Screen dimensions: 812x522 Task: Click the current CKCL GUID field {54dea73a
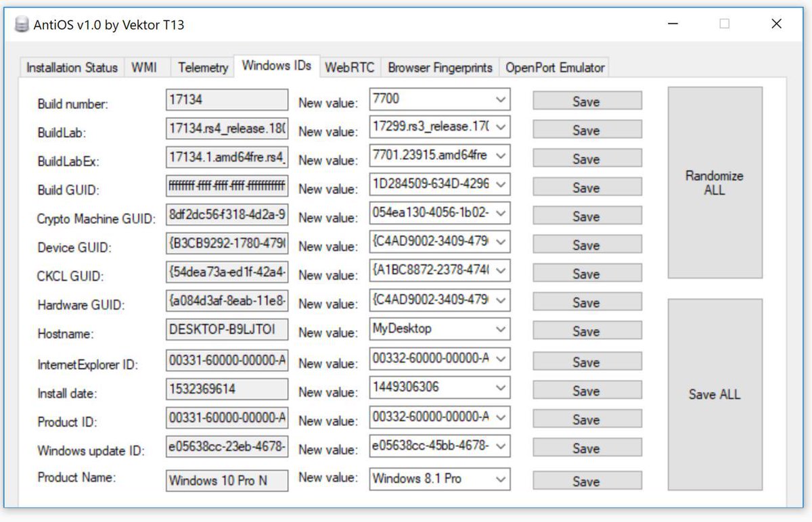point(227,271)
